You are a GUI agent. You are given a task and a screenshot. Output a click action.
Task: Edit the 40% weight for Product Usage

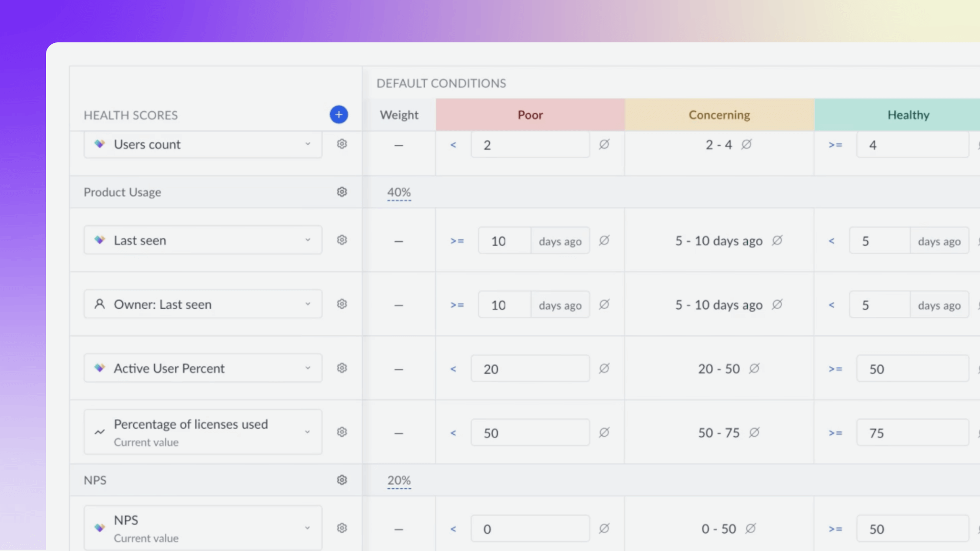tap(399, 193)
